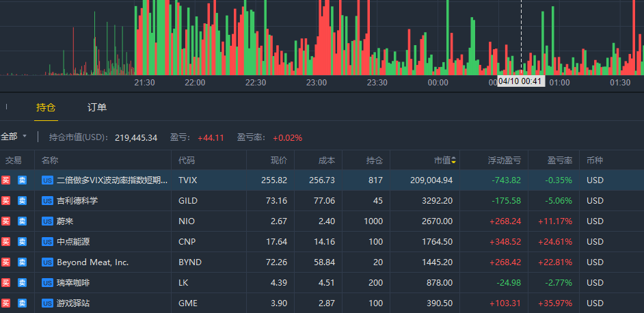This screenshot has width=644, height=313.
Task: Sort by the 交易 column header
Action: click(14, 161)
